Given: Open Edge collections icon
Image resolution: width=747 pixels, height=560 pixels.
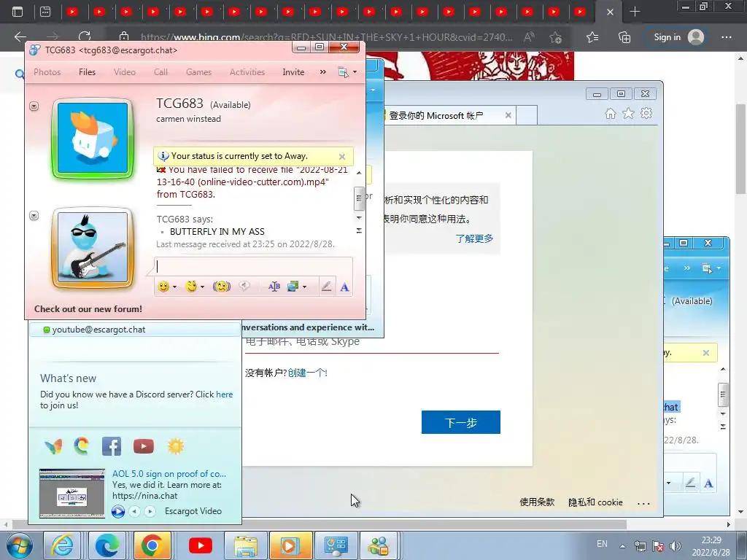Looking at the screenshot, I should [x=624, y=37].
